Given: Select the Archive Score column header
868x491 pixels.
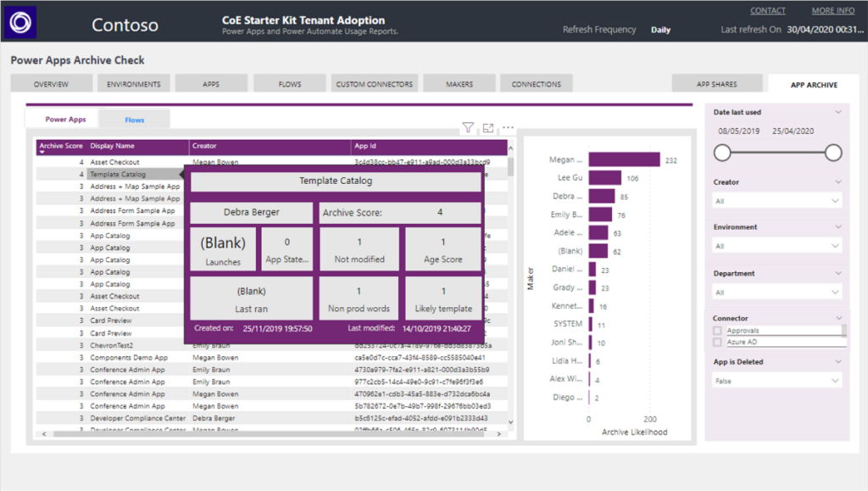Looking at the screenshot, I should tap(60, 145).
